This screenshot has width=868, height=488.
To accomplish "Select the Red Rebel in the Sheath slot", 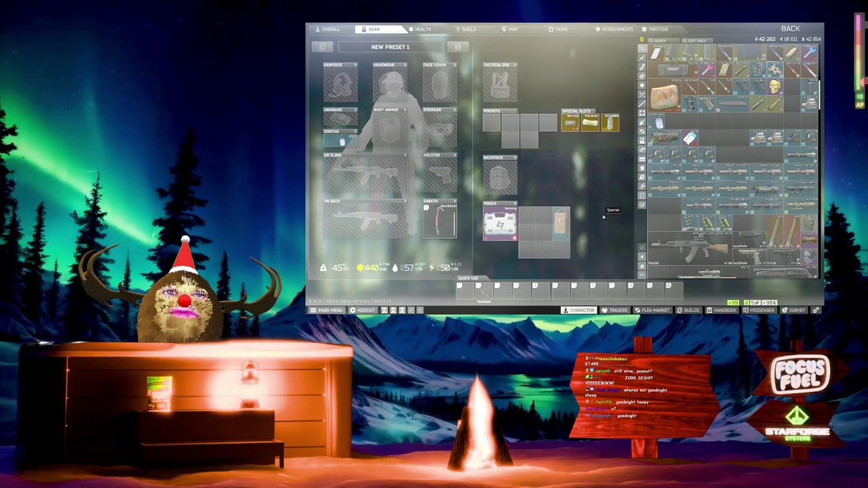I will tap(439, 221).
